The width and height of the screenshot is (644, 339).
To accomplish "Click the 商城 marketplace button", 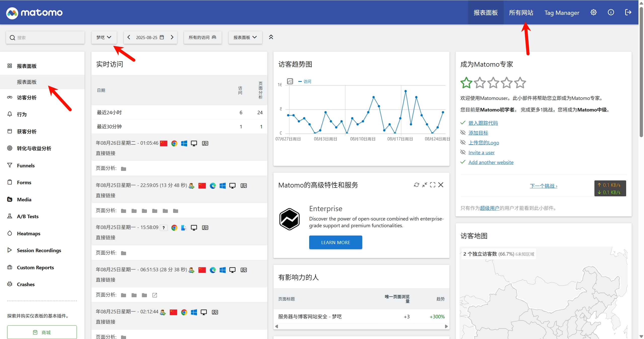I will point(42,332).
